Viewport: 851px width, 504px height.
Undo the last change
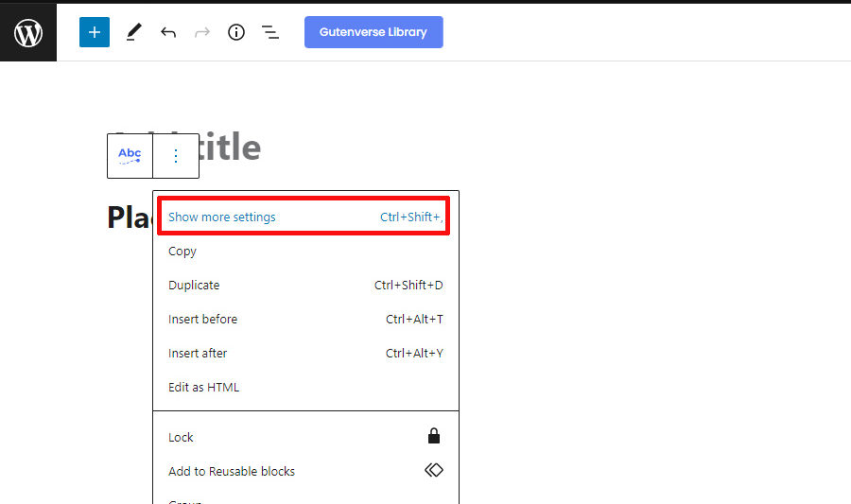tap(168, 32)
